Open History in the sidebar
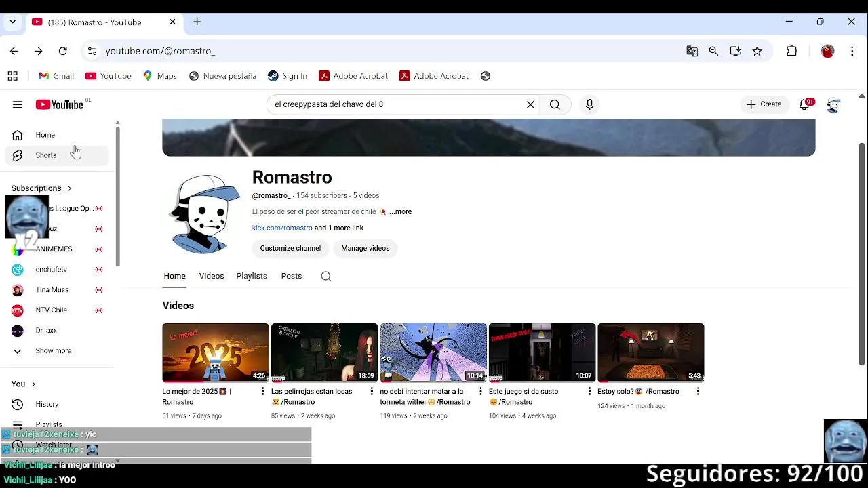The width and height of the screenshot is (868, 488). point(58,404)
